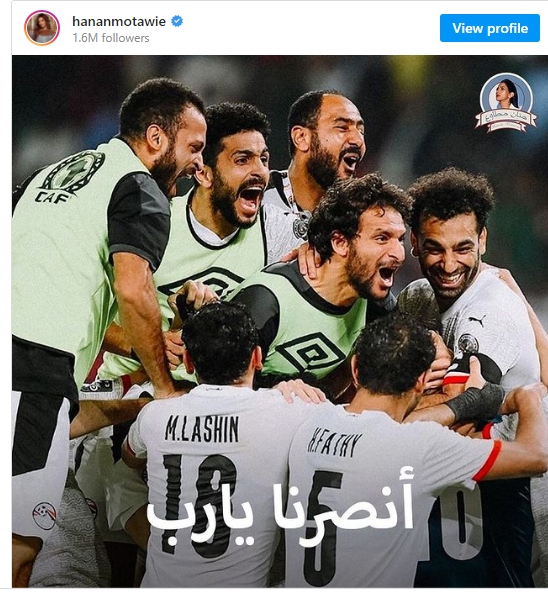Click the ribbon banner under the watermark portrait
This screenshot has height=592, width=548.
(x=506, y=120)
